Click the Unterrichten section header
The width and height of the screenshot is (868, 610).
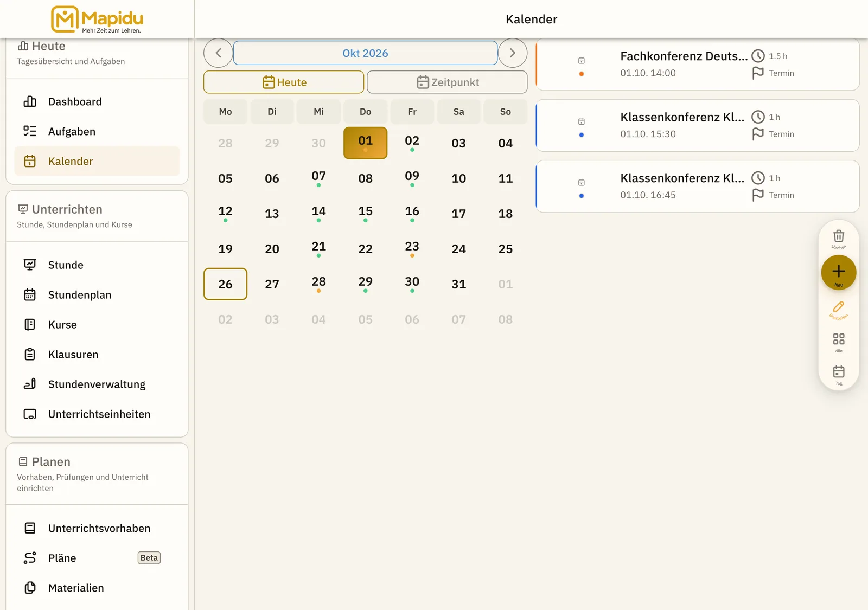tap(97, 216)
